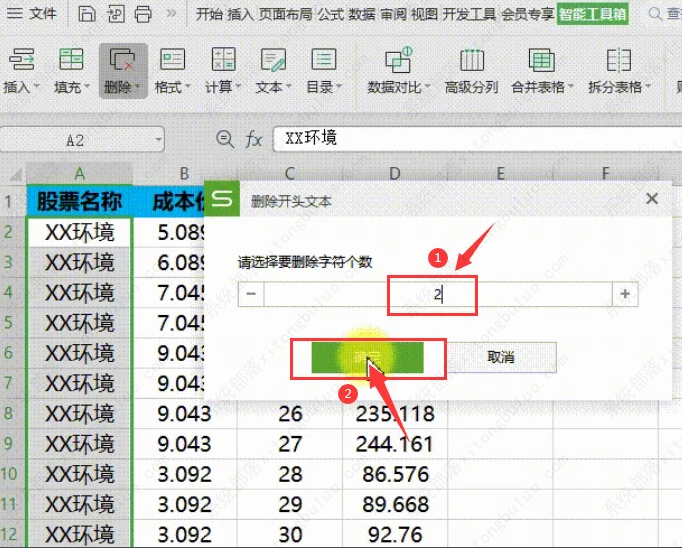
Task: Switch to the 开始 tab
Action: [x=209, y=14]
